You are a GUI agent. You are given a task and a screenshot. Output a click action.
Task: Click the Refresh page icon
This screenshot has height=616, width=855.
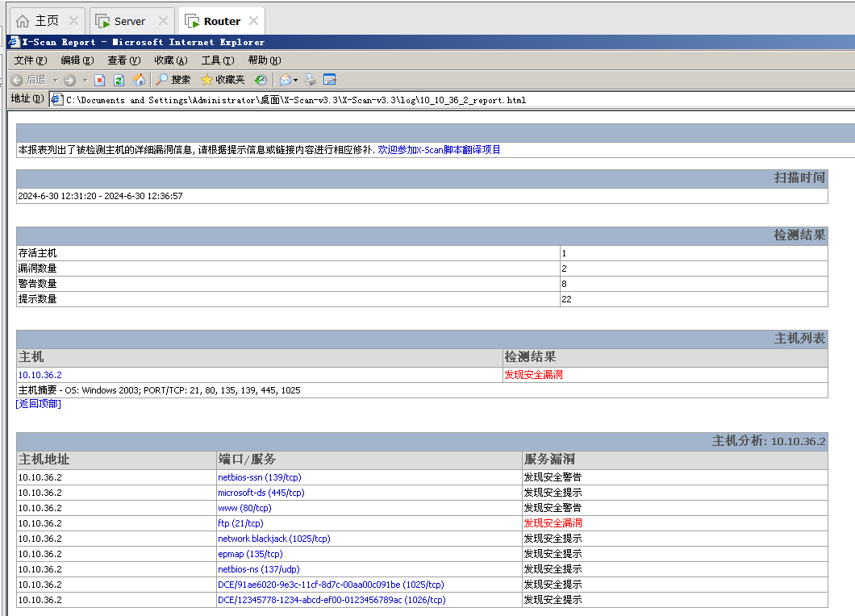[x=119, y=80]
